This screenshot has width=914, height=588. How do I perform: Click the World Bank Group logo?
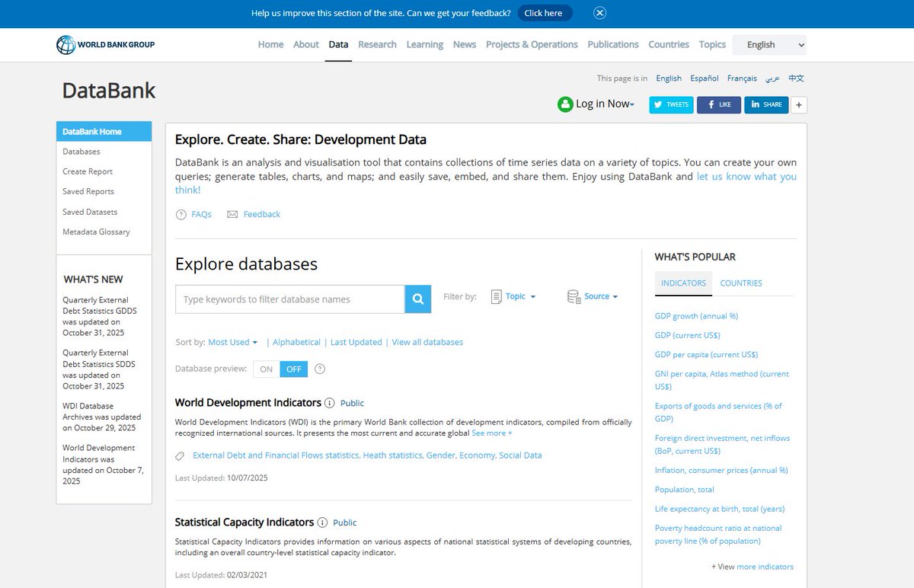106,45
